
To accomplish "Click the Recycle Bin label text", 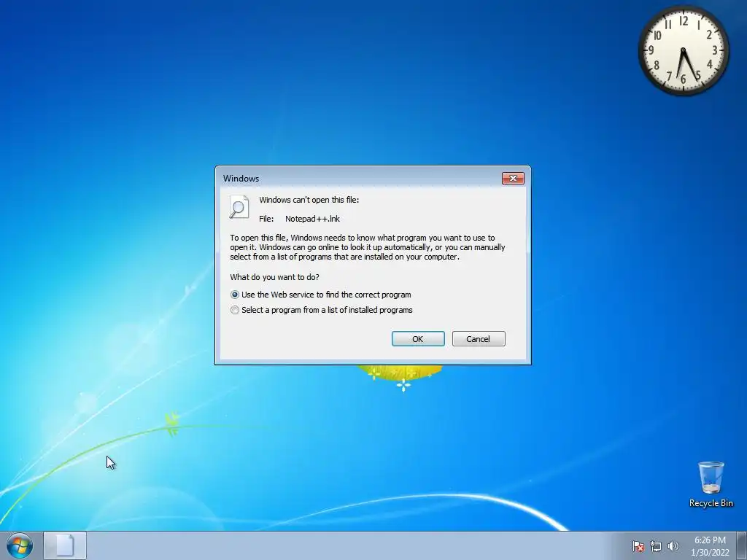I will pyautogui.click(x=711, y=503).
